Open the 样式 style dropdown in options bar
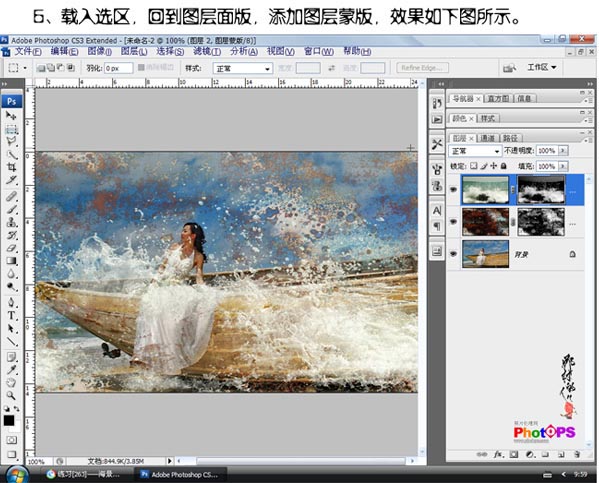This screenshot has height=483, width=599. click(243, 68)
